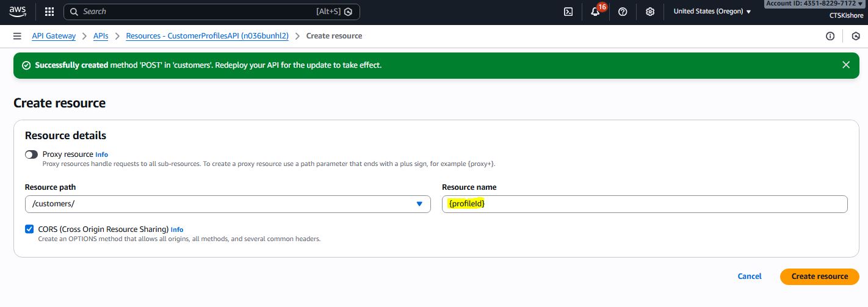Click the AWS logo home icon
This screenshot has width=868, height=307.
(18, 12)
